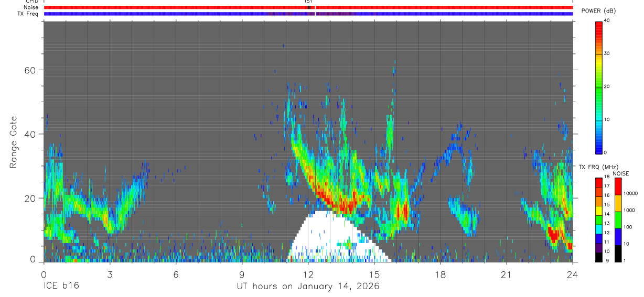
Task: Click the "UT hours on January 14, 2026" title
Action: click(308, 287)
